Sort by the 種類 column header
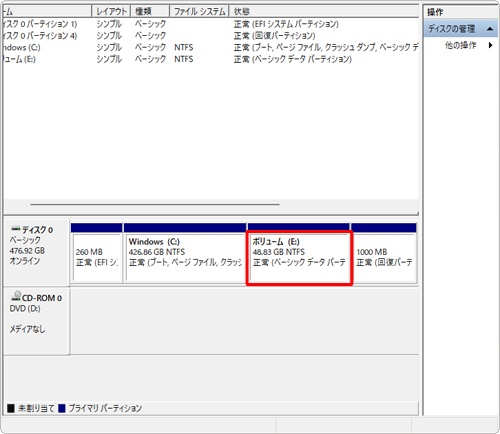Image resolution: width=500 pixels, height=434 pixels. 150,11
